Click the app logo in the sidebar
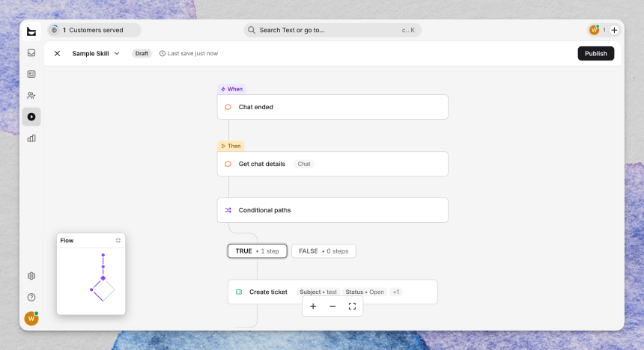The width and height of the screenshot is (644, 350). (31, 31)
